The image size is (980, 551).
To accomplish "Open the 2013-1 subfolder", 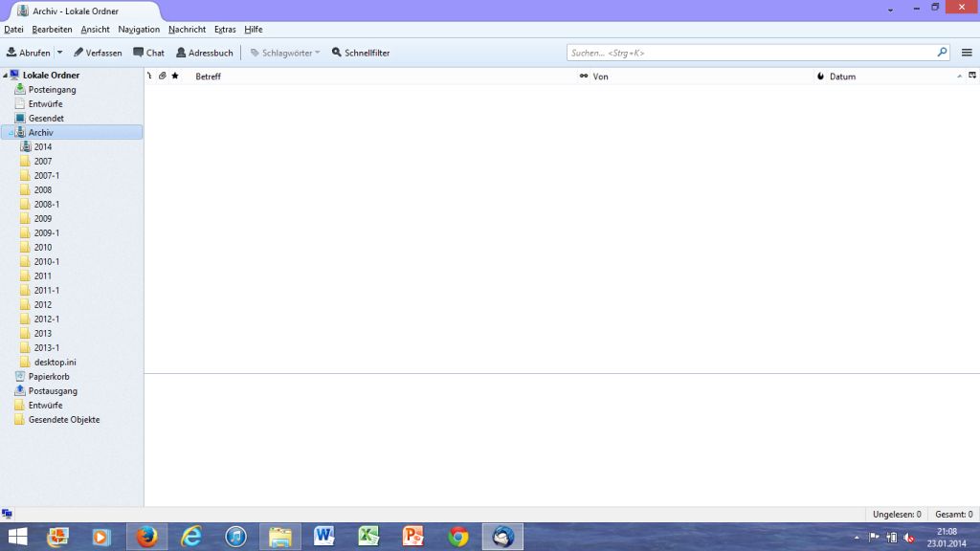I will point(46,348).
